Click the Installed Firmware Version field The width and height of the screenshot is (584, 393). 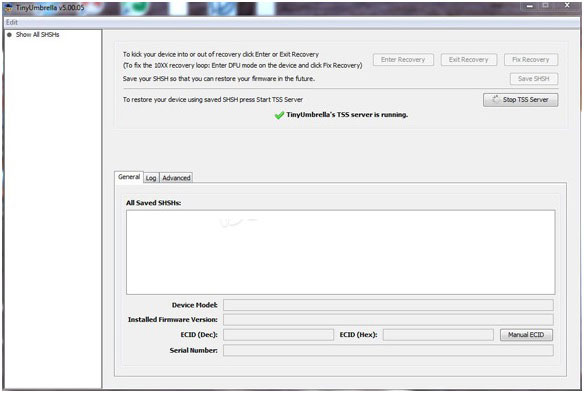(x=388, y=320)
